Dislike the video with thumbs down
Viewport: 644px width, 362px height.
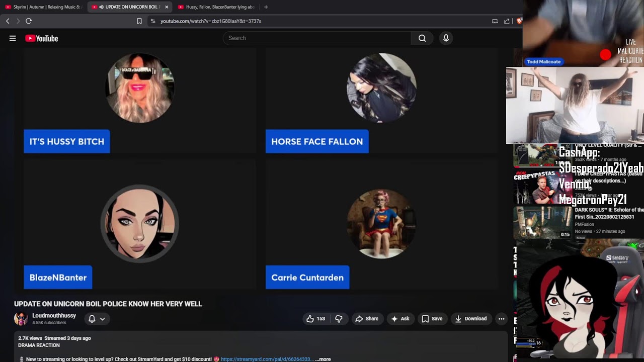pos(339,319)
